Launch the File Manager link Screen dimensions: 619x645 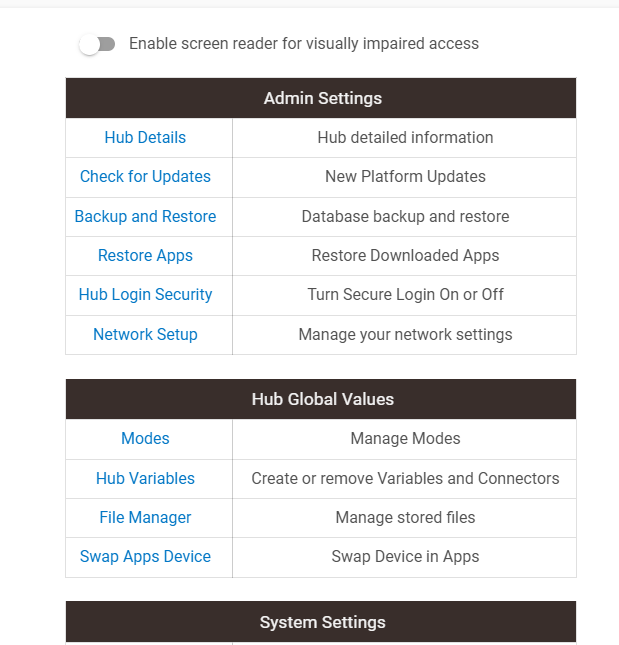(145, 517)
